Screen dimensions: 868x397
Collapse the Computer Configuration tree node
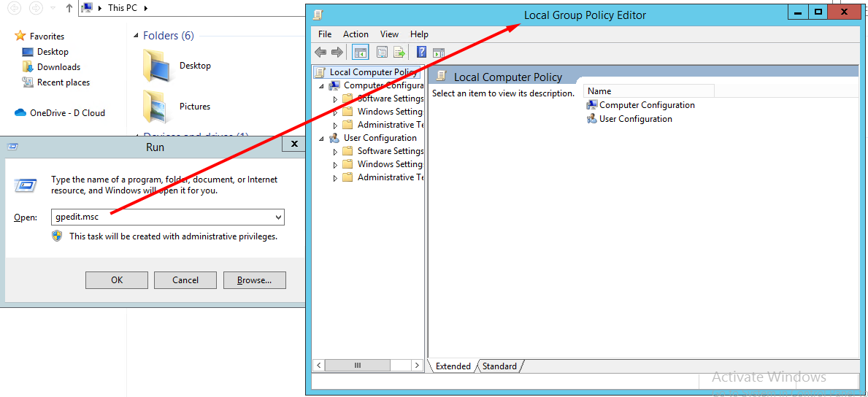click(321, 85)
